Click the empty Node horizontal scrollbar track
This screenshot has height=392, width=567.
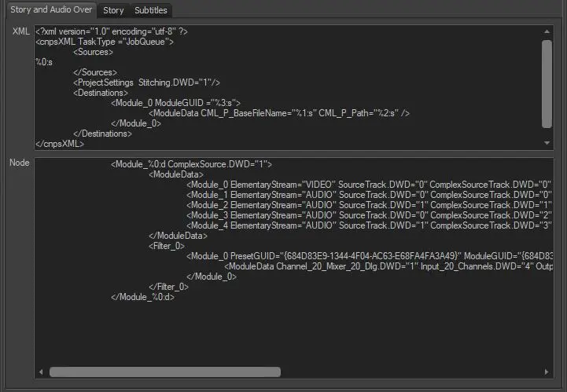pos(417,372)
